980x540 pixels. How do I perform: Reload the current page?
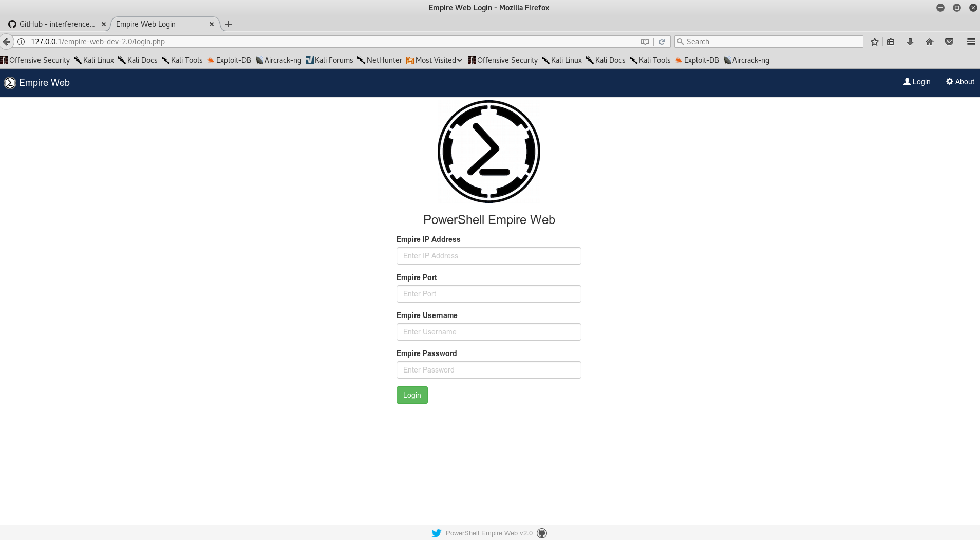(662, 42)
